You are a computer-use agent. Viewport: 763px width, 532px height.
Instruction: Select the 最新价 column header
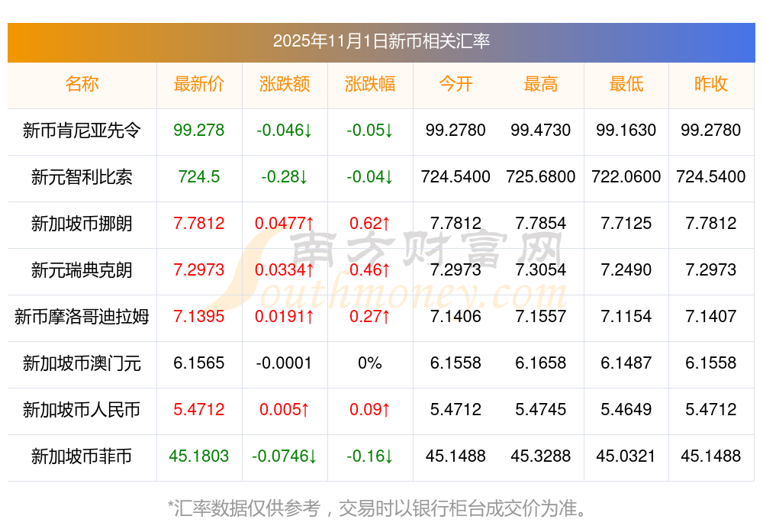[x=199, y=85]
